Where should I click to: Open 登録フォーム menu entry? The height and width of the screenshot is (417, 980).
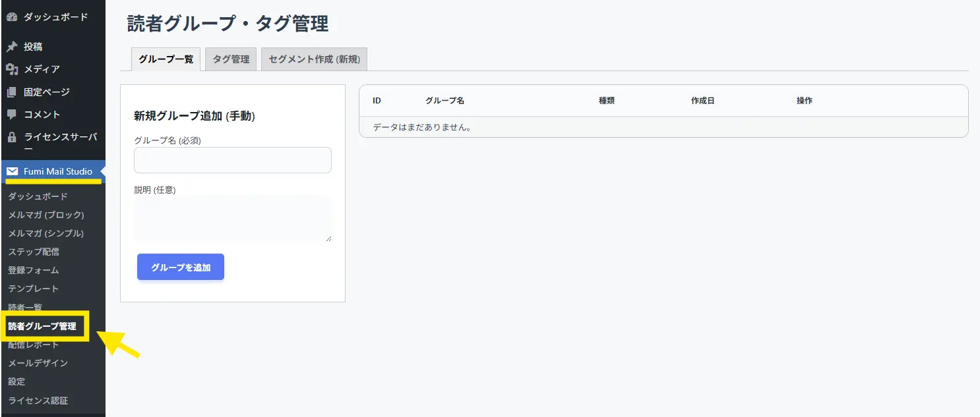(x=34, y=270)
